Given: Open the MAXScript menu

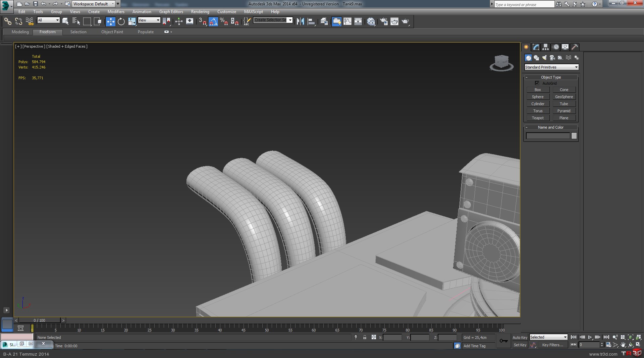Looking at the screenshot, I should tap(253, 12).
